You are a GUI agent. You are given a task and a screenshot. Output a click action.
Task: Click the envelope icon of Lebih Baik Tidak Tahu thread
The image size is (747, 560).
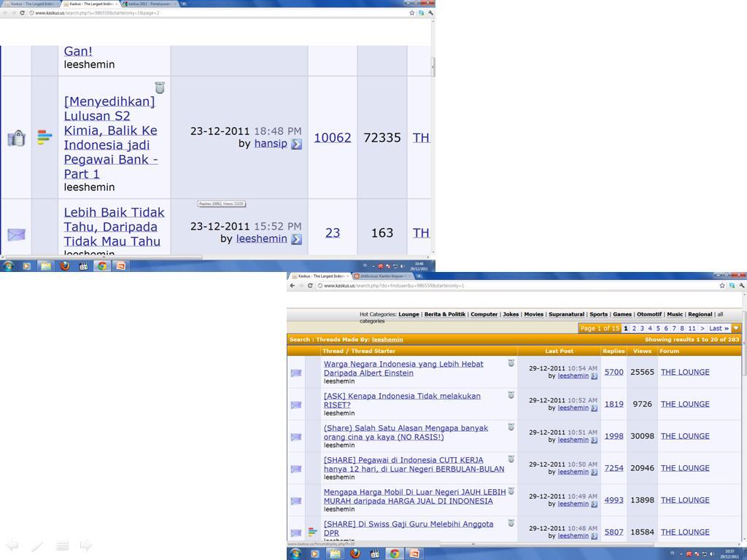[16, 234]
